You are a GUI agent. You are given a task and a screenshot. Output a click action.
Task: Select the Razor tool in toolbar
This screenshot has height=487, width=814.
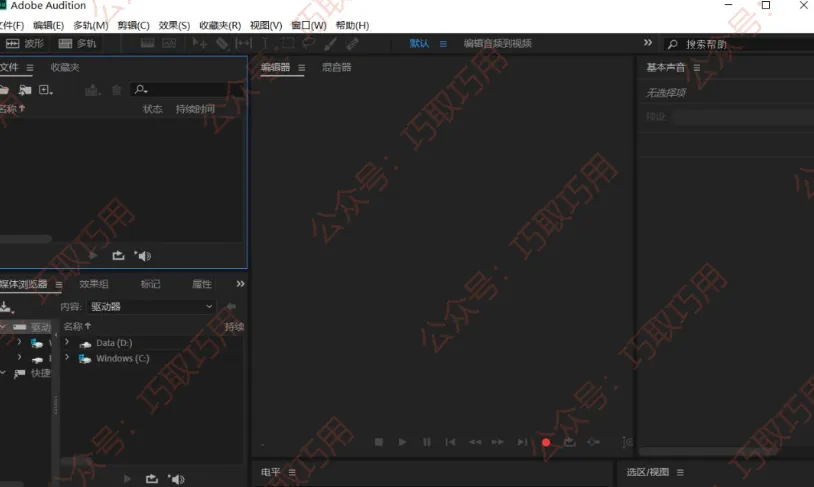(x=222, y=44)
